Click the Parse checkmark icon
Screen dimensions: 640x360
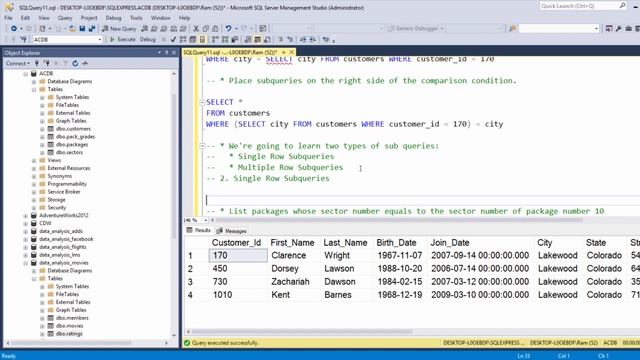click(x=173, y=40)
